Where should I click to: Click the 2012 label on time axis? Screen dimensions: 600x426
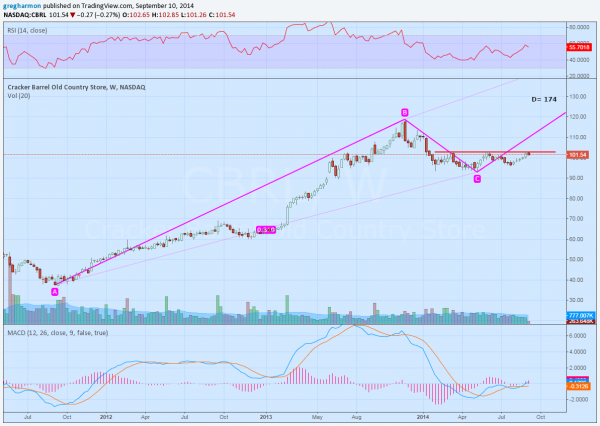[106, 417]
